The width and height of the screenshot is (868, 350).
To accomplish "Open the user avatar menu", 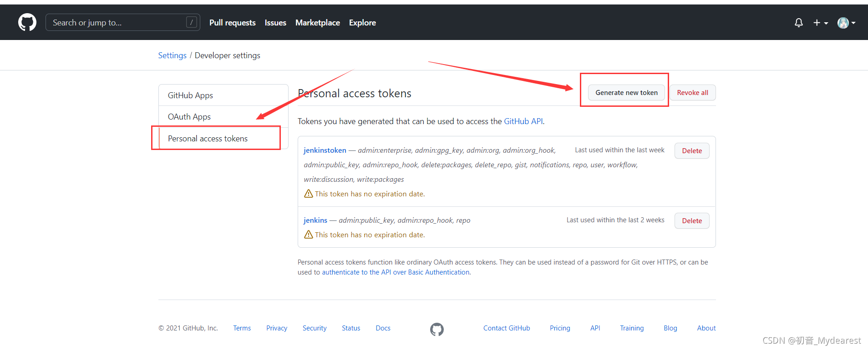I will click(x=846, y=23).
